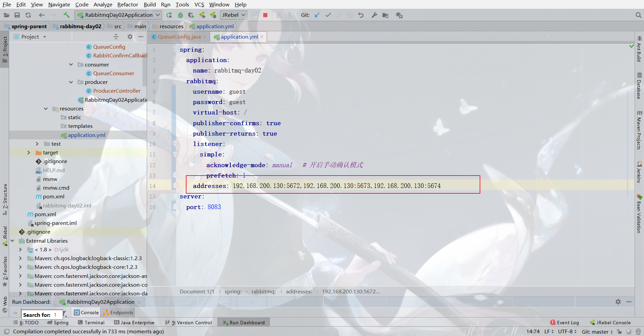Collapse the producer package folder
Viewport: 644px width, 336px height.
tap(71, 82)
